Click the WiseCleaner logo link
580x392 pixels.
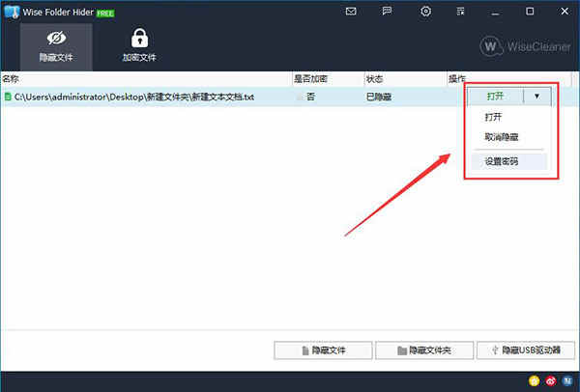pyautogui.click(x=525, y=46)
